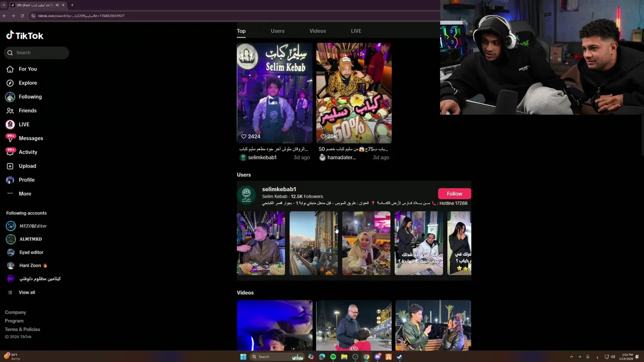Go to the Following feed

(x=24, y=97)
